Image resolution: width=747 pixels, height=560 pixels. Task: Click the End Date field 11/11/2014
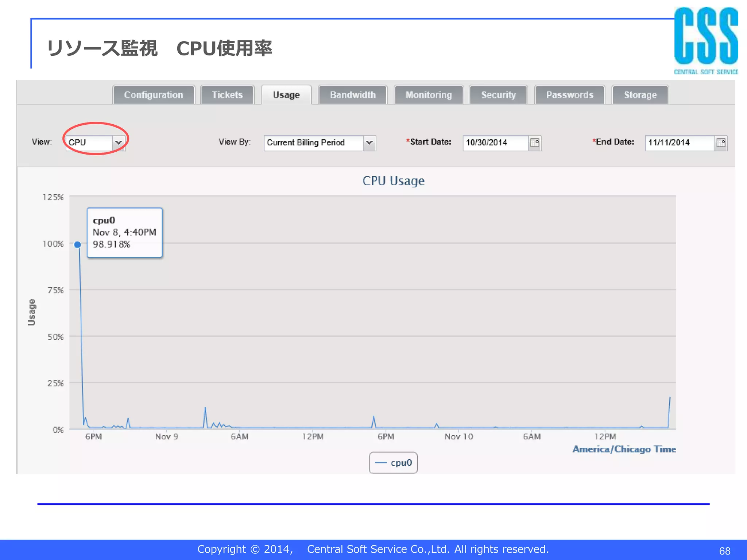(680, 143)
